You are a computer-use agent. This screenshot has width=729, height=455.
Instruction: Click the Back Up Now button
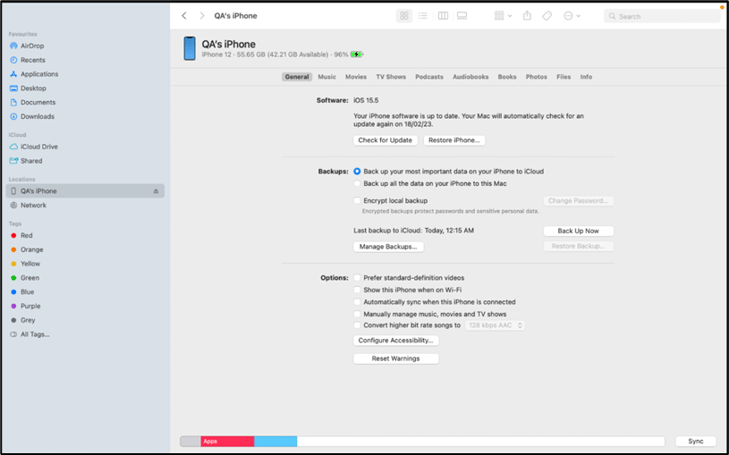coord(578,231)
